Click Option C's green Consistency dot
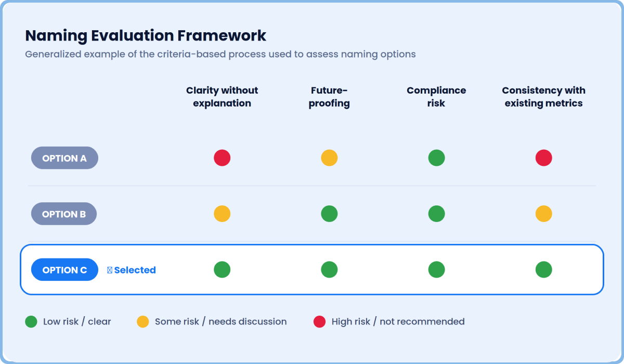The height and width of the screenshot is (364, 624). [x=543, y=269]
